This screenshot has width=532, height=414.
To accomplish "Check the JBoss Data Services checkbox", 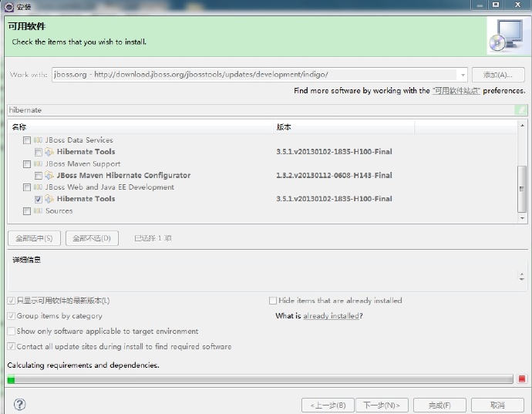I will click(27, 140).
